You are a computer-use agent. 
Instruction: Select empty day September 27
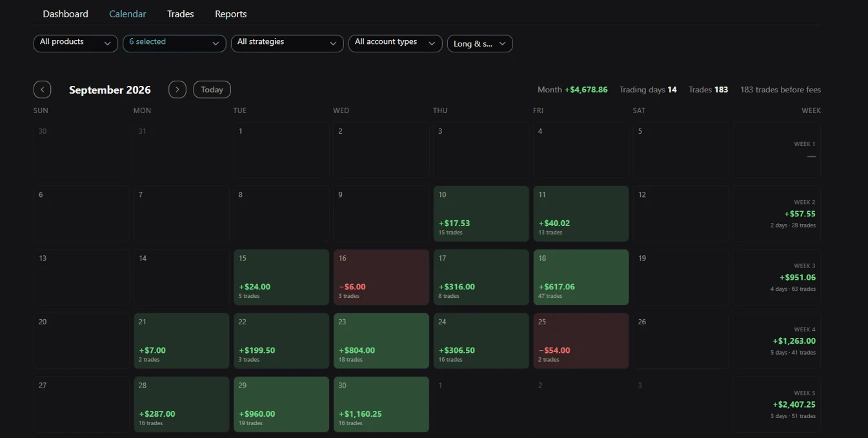point(81,404)
